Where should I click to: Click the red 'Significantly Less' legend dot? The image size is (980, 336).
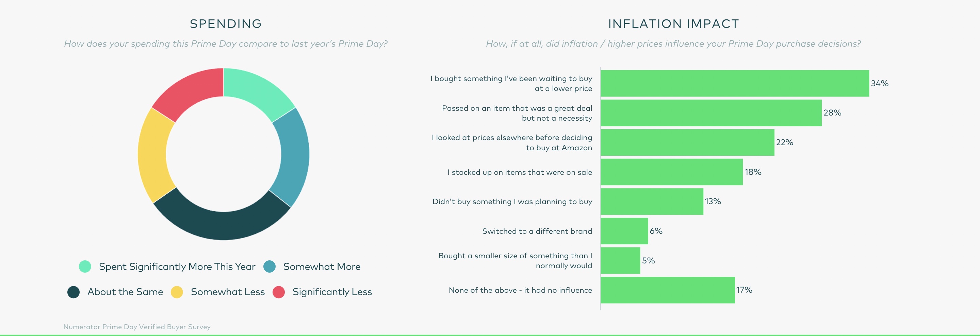point(279,292)
